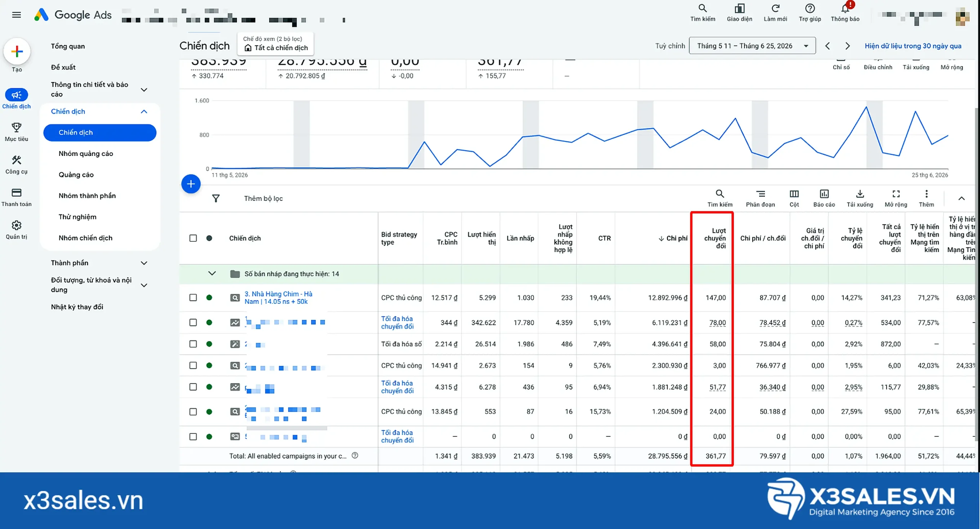Open Tìm kiếm in the top bar
This screenshot has width=980, height=529.
click(702, 13)
